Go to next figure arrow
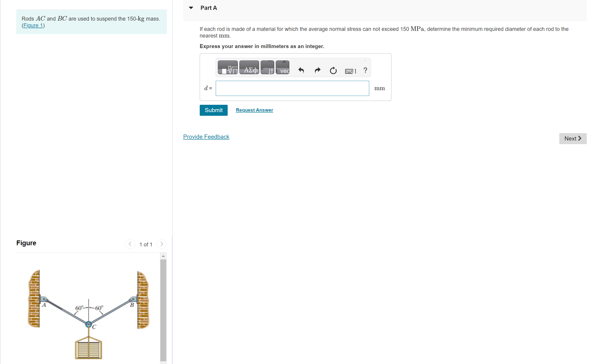This screenshot has height=364, width=598. tap(162, 244)
